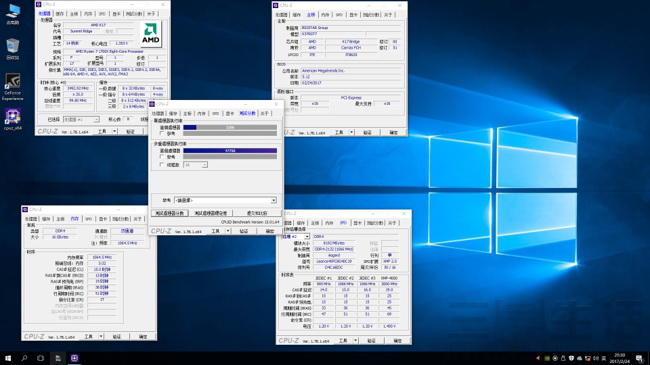Screen dimensions: 650x365
Task: Open the Recycle Bin desktop icon
Action: point(13,49)
